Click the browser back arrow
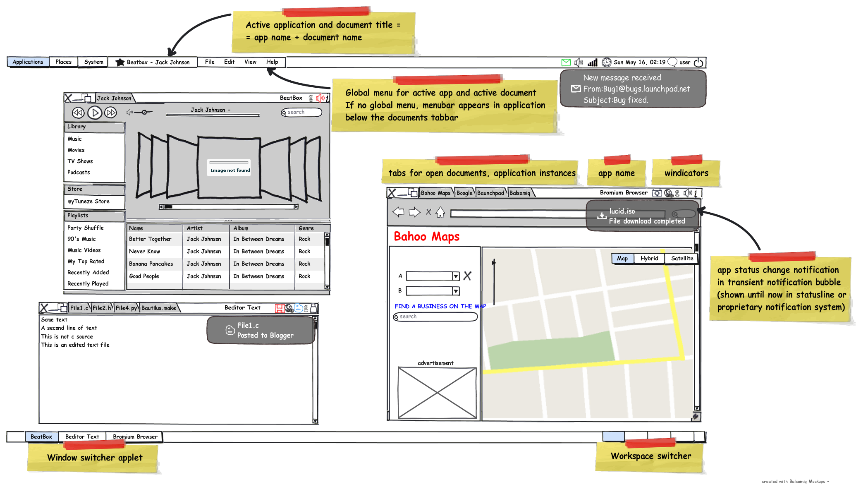The width and height of the screenshot is (868, 487). [x=398, y=212]
